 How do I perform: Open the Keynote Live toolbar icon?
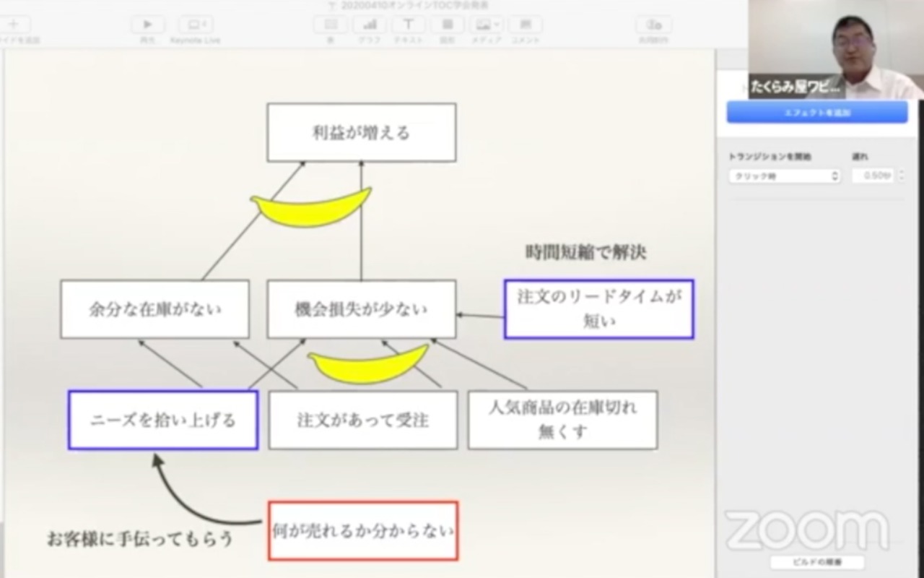tap(196, 25)
